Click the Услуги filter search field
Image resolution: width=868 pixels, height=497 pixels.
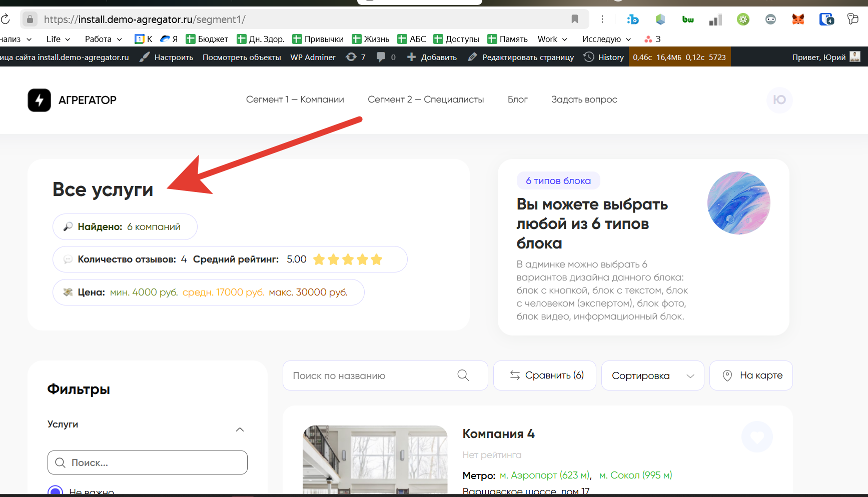(148, 462)
